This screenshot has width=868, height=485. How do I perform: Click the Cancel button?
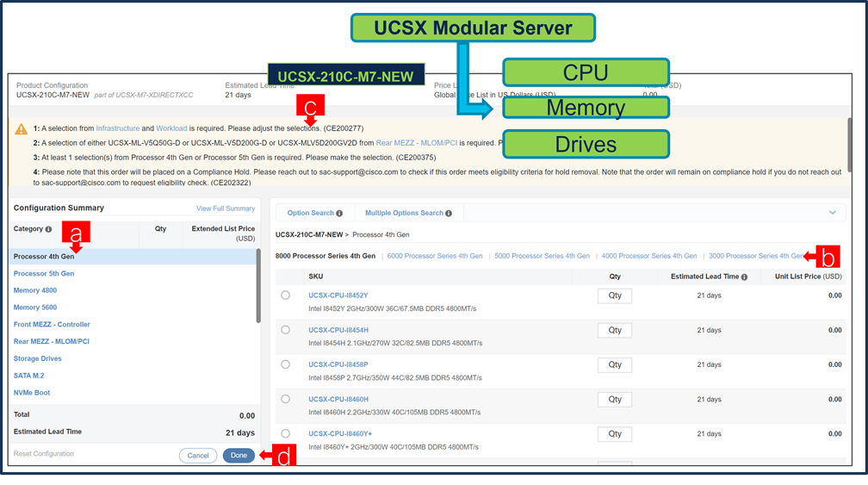(x=198, y=456)
